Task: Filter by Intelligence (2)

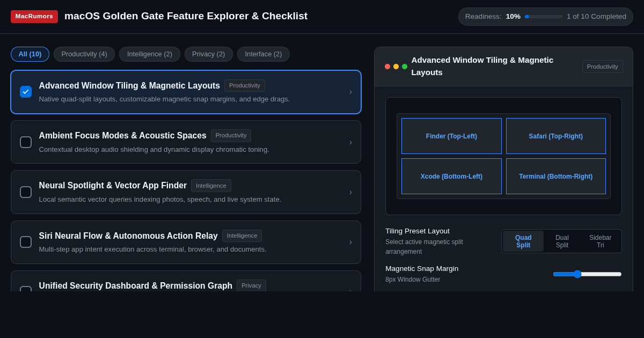Action: [x=150, y=54]
